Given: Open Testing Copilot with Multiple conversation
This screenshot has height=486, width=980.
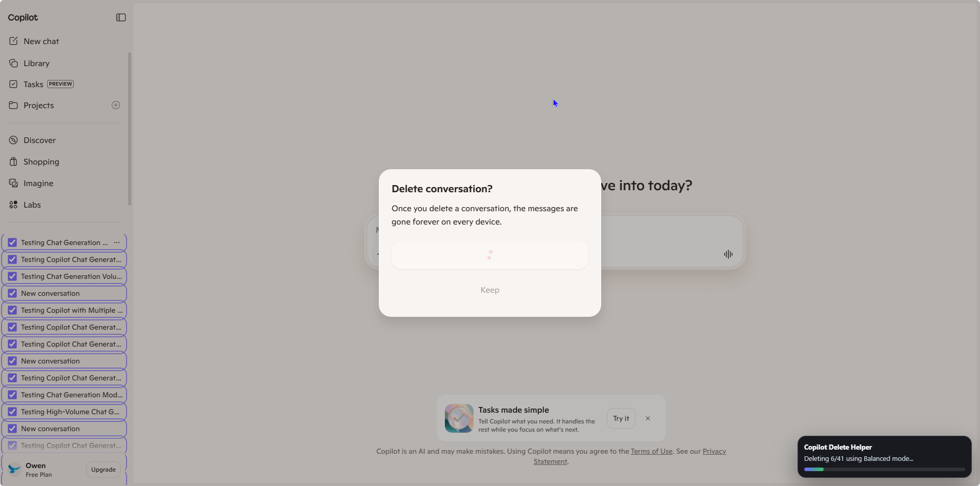Looking at the screenshot, I should tap(72, 310).
